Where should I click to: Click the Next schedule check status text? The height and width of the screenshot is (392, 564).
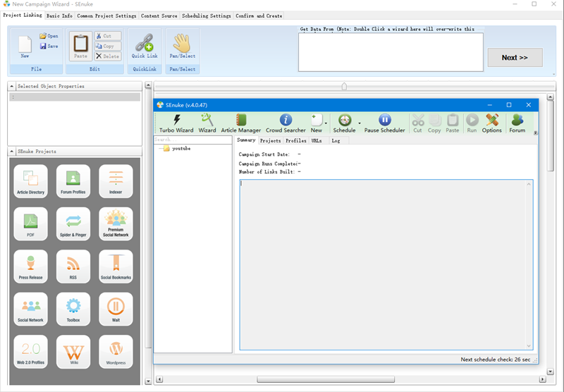point(496,360)
